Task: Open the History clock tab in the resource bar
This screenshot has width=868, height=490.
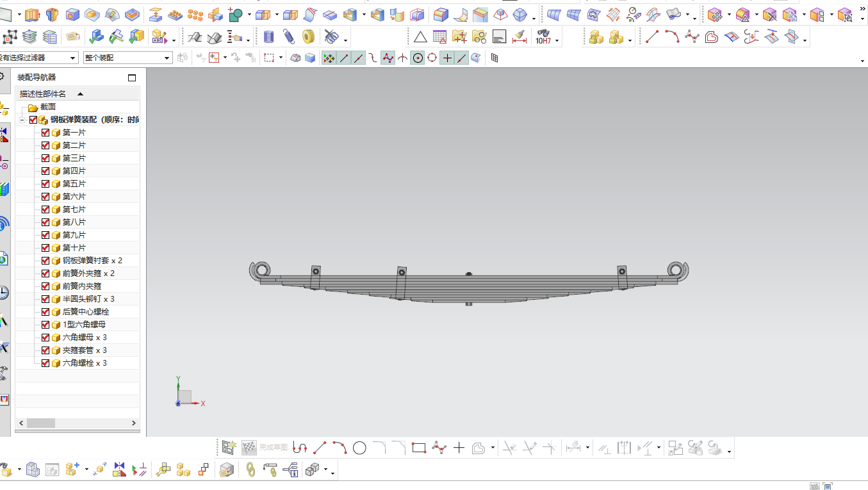Action: coord(4,293)
